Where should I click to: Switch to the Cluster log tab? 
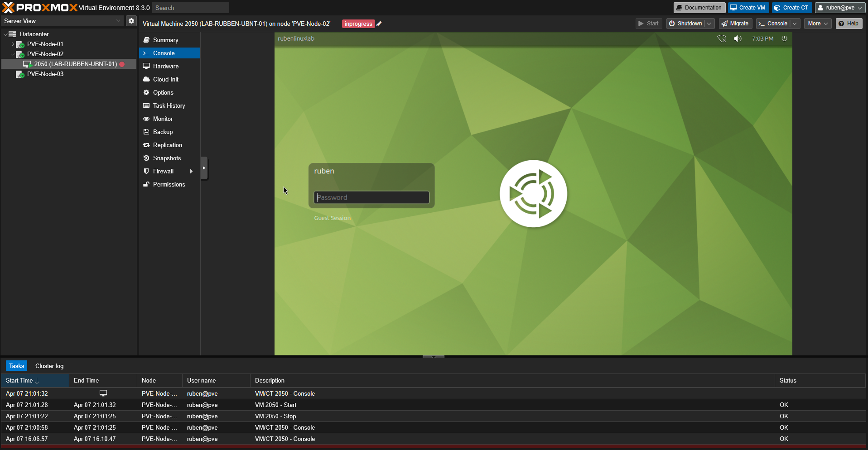[49, 366]
